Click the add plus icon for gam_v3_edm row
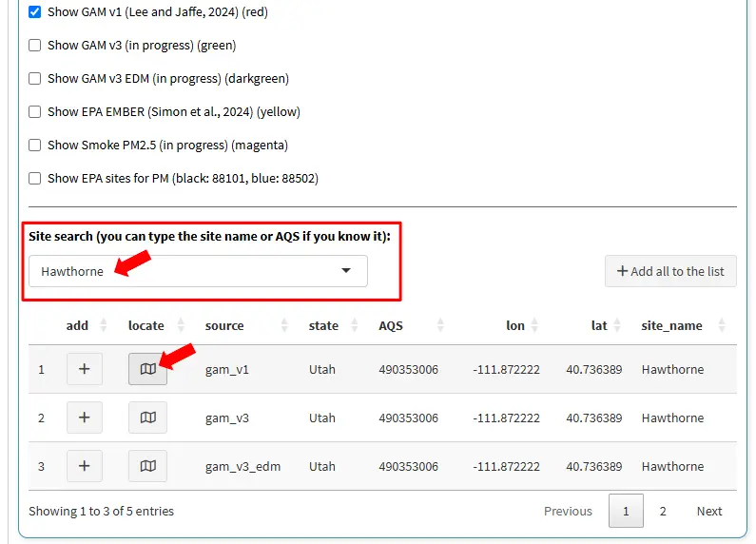Image resolution: width=756 pixels, height=544 pixels. coord(85,466)
